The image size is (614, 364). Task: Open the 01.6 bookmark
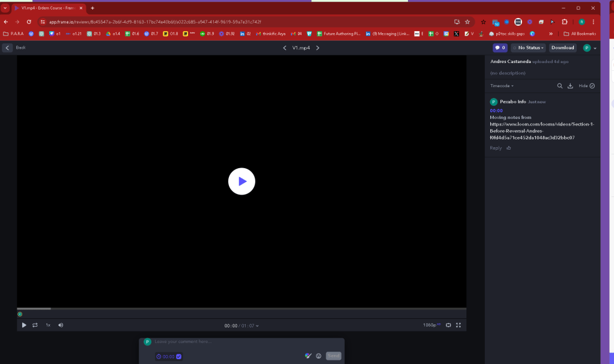132,34
